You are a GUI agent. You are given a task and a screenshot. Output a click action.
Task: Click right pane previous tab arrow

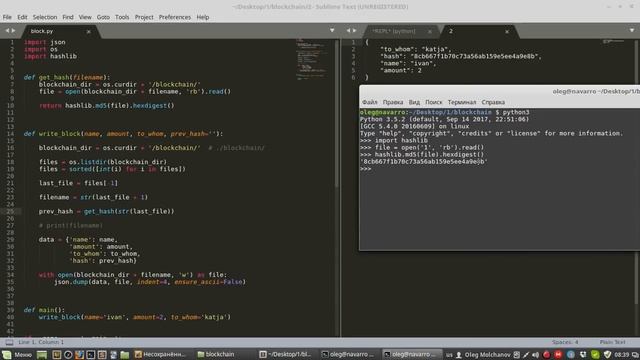point(348,31)
